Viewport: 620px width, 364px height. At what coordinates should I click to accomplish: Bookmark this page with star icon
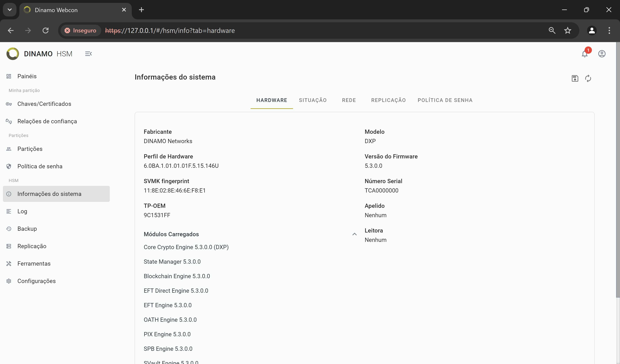[567, 30]
